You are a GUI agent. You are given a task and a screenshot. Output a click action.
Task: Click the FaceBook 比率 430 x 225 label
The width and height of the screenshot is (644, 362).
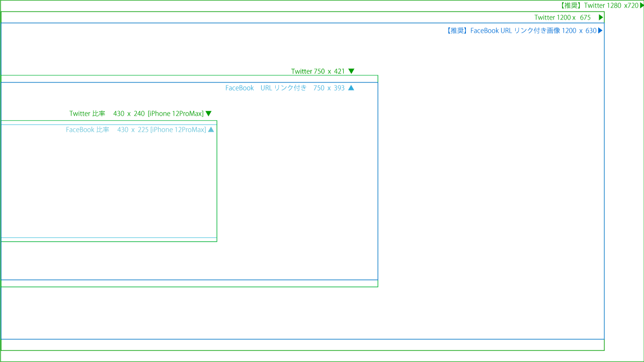(136, 130)
